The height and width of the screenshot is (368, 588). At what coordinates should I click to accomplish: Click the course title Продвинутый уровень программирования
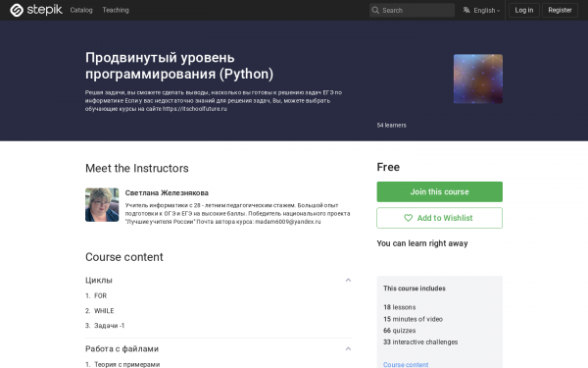[x=179, y=66]
